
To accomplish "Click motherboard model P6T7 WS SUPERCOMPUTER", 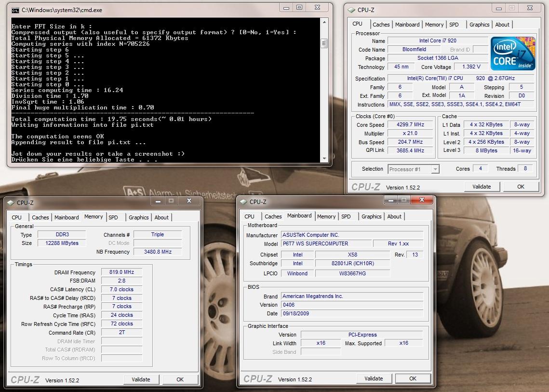I will [x=326, y=243].
